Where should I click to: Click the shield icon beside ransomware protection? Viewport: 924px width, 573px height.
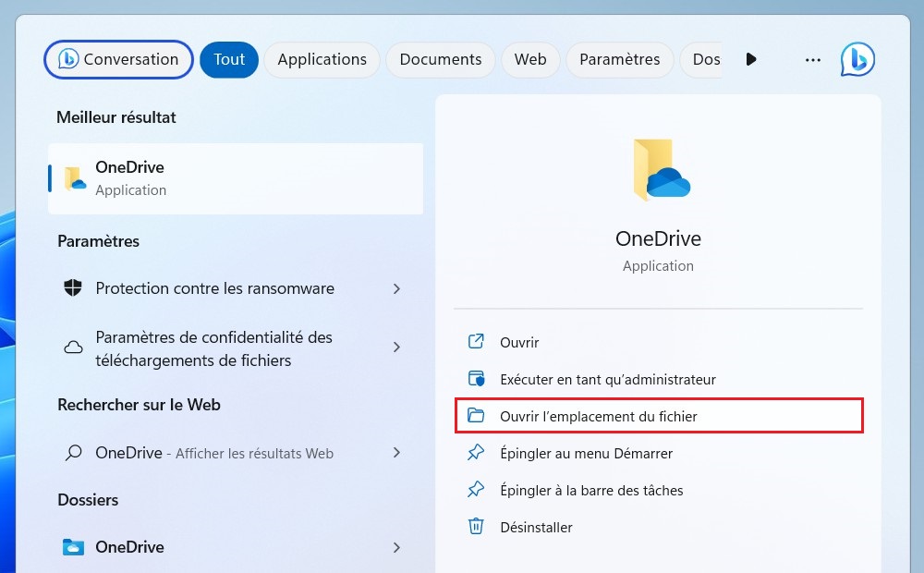[x=73, y=288]
